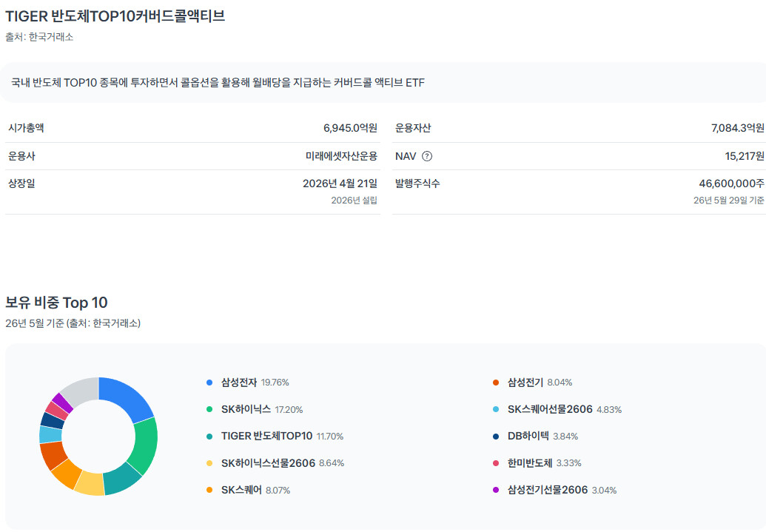Click the TIGER 반도체TOP10 holding name
Viewport: 766px width, 532px height.
266,437
